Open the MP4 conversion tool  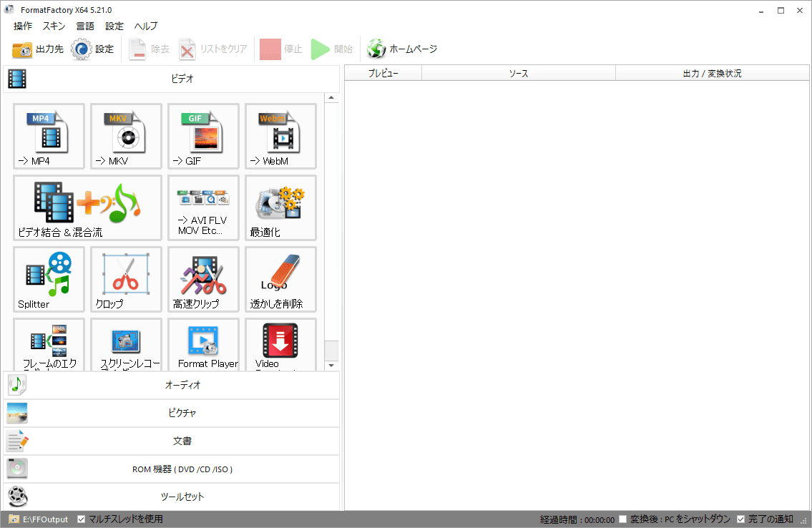(x=49, y=136)
